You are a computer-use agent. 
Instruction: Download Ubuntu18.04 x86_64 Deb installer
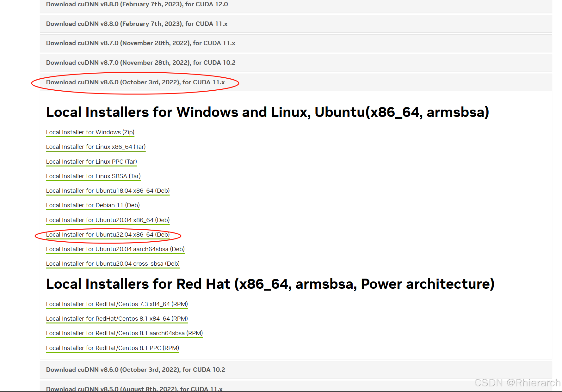tap(108, 191)
